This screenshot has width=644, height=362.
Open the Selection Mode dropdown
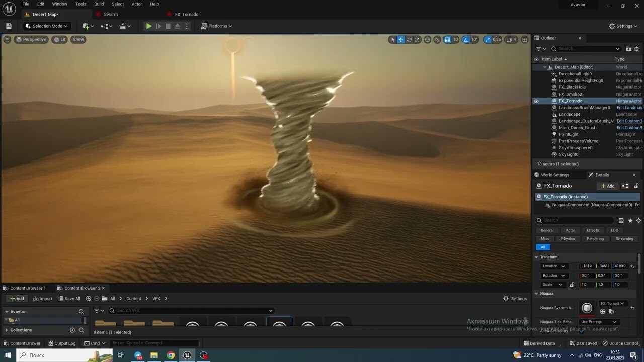[46, 26]
